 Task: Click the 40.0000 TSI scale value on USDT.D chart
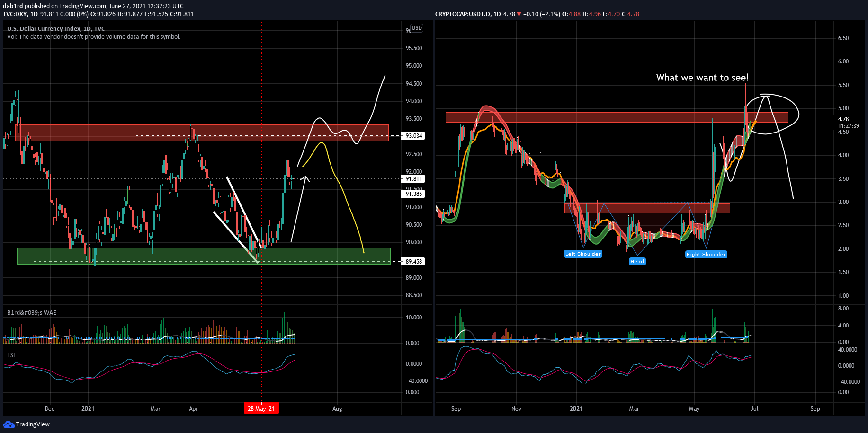pyautogui.click(x=848, y=350)
